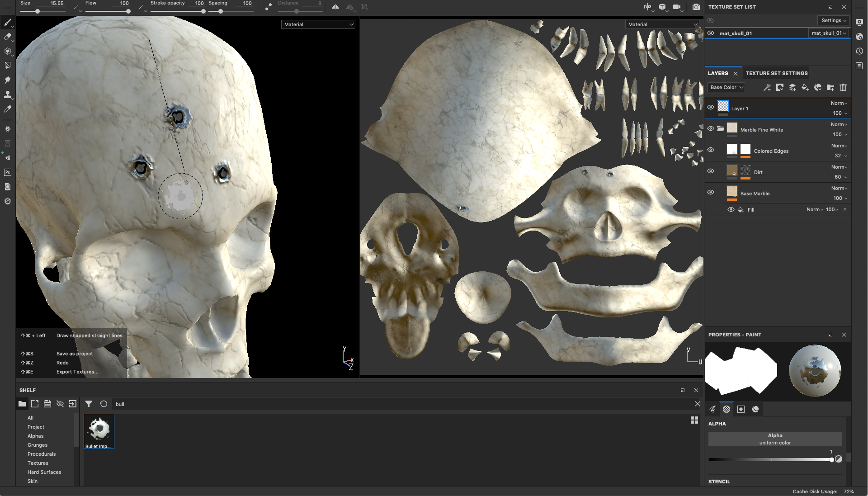Expand the Base Color channel dropdown
The image size is (868, 496).
click(x=726, y=88)
